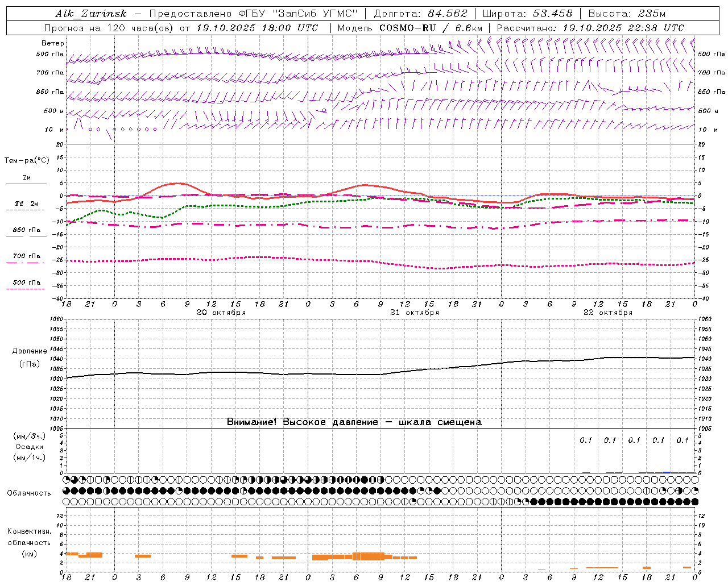Click the Облачность cloud cover label
Screen dimensions: 728x582
[29, 493]
